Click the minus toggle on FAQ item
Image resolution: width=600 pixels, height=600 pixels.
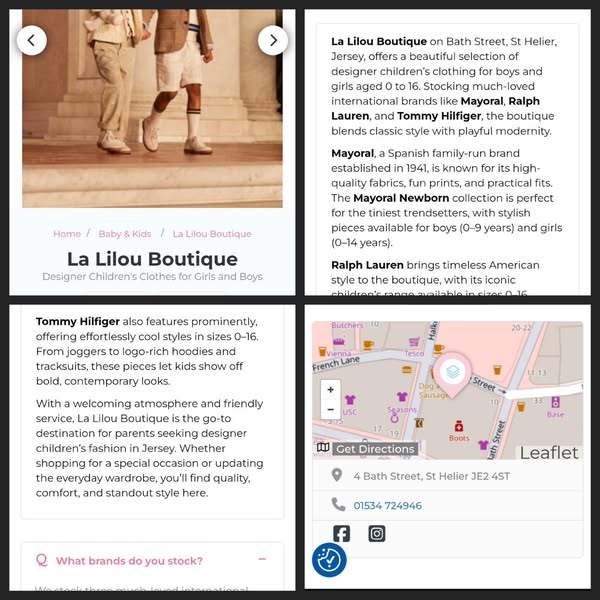pyautogui.click(x=262, y=559)
